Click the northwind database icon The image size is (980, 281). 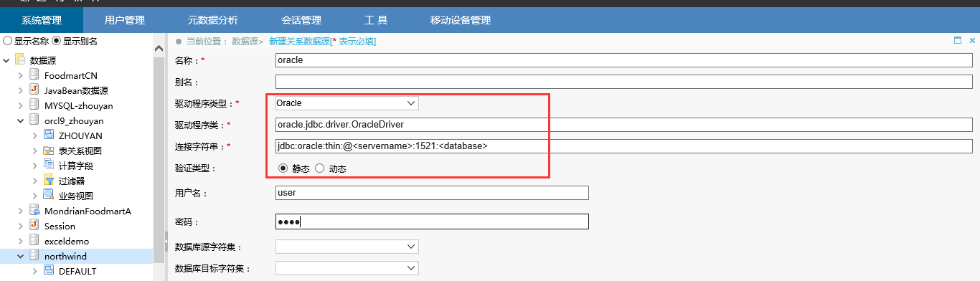pyautogui.click(x=34, y=256)
